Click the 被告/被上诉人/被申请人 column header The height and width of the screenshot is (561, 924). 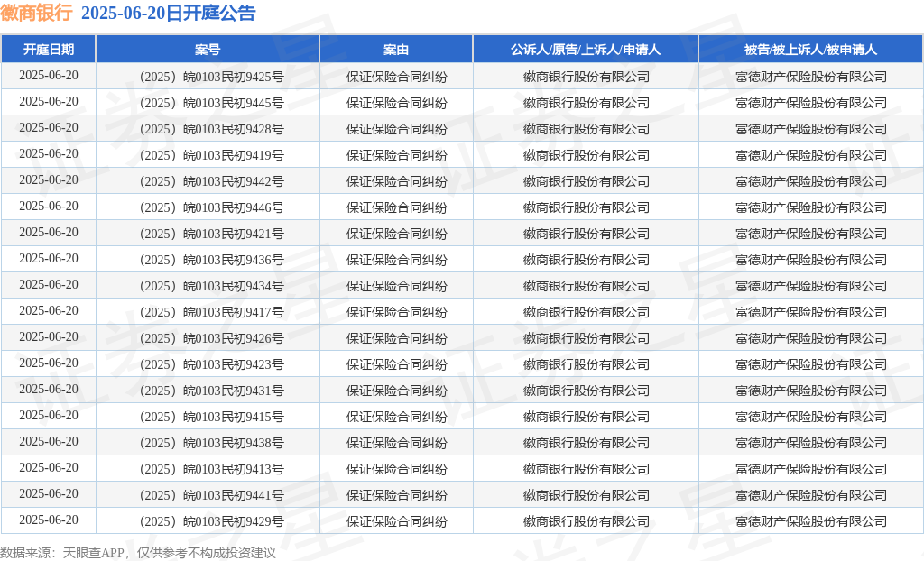(x=811, y=50)
